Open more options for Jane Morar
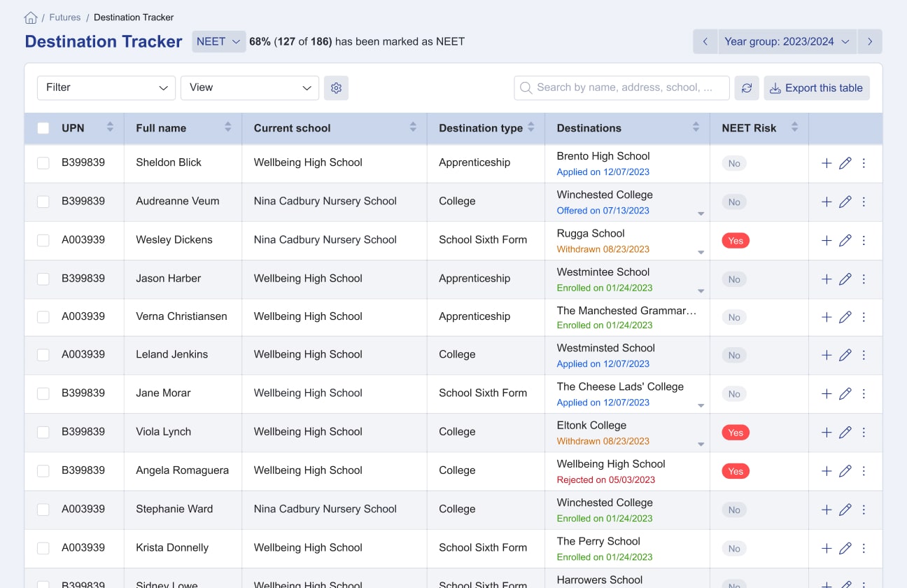This screenshot has width=907, height=588. [x=864, y=393]
